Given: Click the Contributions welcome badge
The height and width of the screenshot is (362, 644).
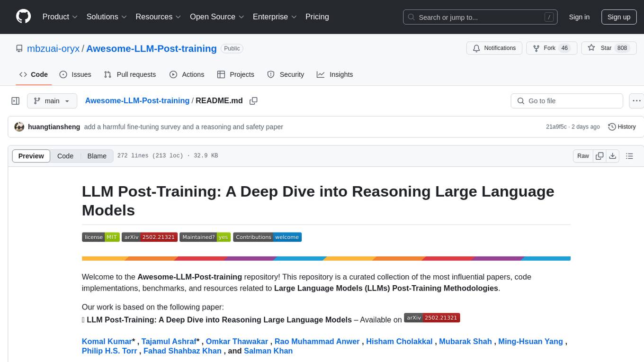Looking at the screenshot, I should pyautogui.click(x=267, y=237).
